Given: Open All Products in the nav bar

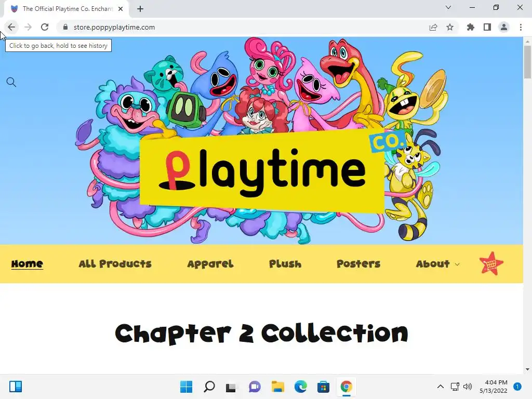Looking at the screenshot, I should (115, 264).
